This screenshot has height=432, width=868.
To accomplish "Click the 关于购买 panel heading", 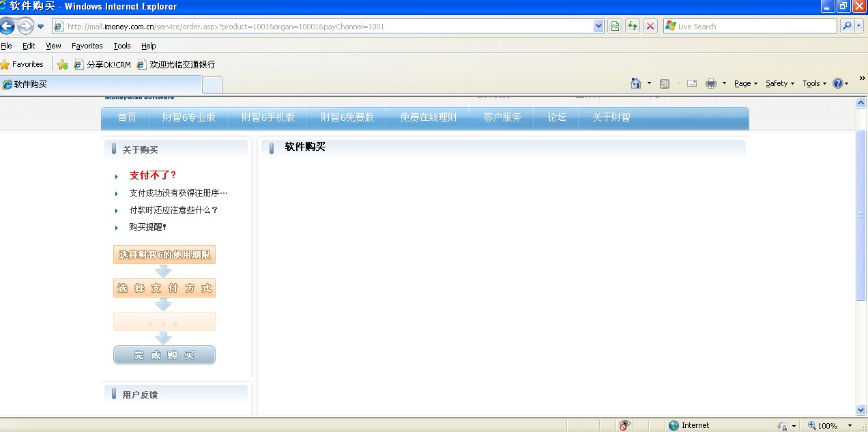I will click(x=140, y=149).
